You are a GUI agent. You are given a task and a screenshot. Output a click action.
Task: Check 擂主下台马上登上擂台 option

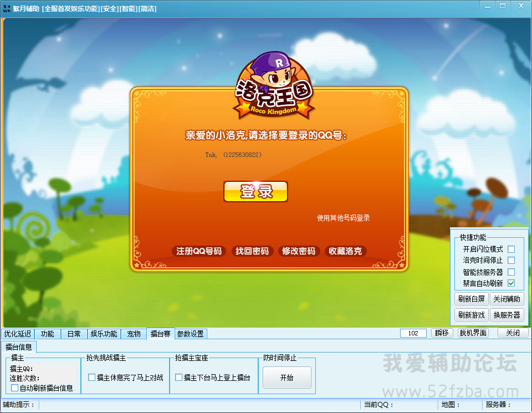pyautogui.click(x=179, y=378)
